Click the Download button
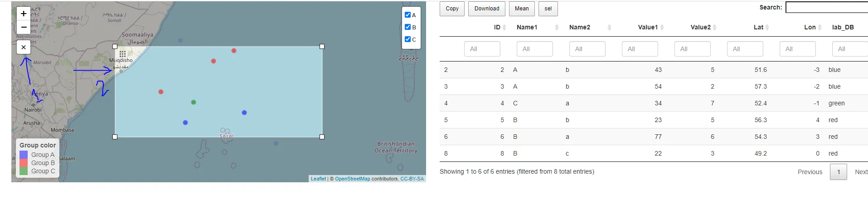The width and height of the screenshot is (868, 218). click(487, 9)
